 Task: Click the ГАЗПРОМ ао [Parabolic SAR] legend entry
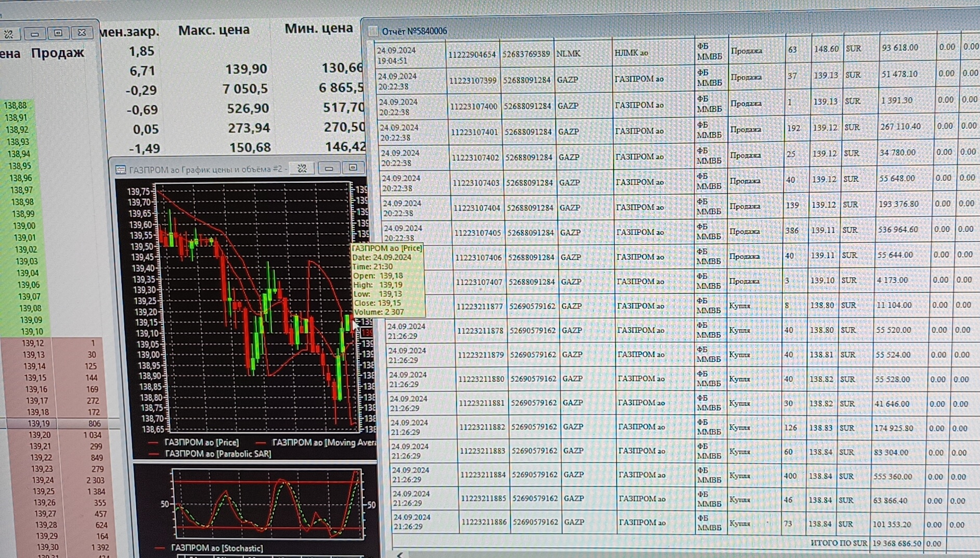coord(218,454)
